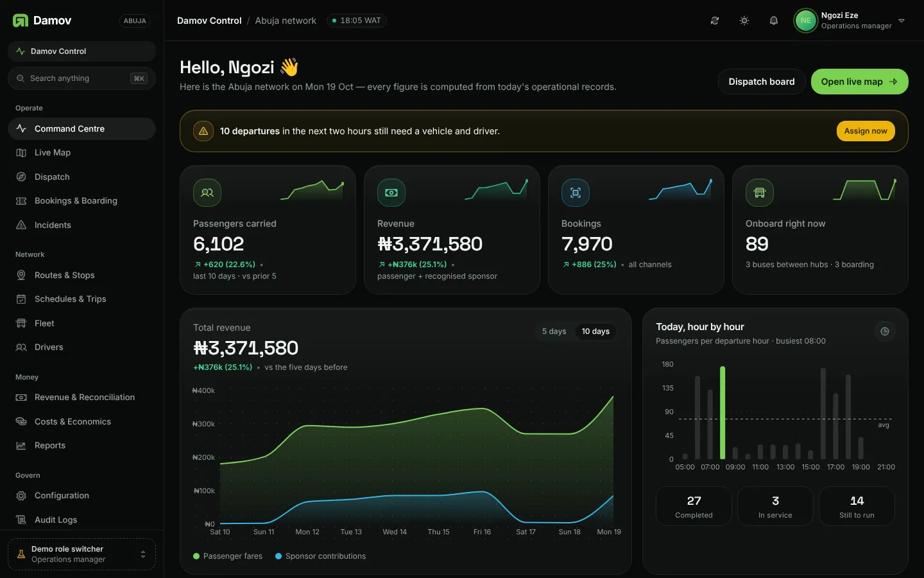Click the Assign now button
This screenshot has height=578, width=924.
tap(866, 131)
